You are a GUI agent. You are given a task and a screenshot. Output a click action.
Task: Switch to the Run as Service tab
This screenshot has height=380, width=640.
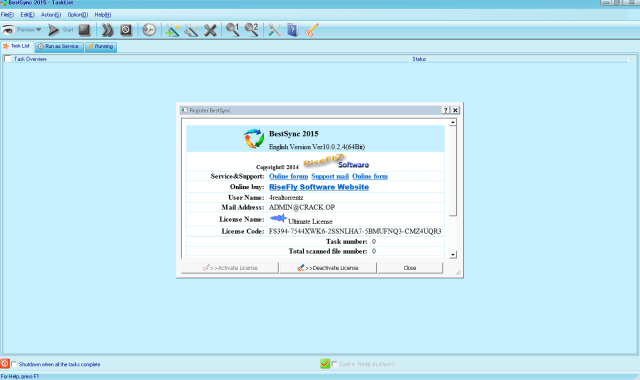59,47
